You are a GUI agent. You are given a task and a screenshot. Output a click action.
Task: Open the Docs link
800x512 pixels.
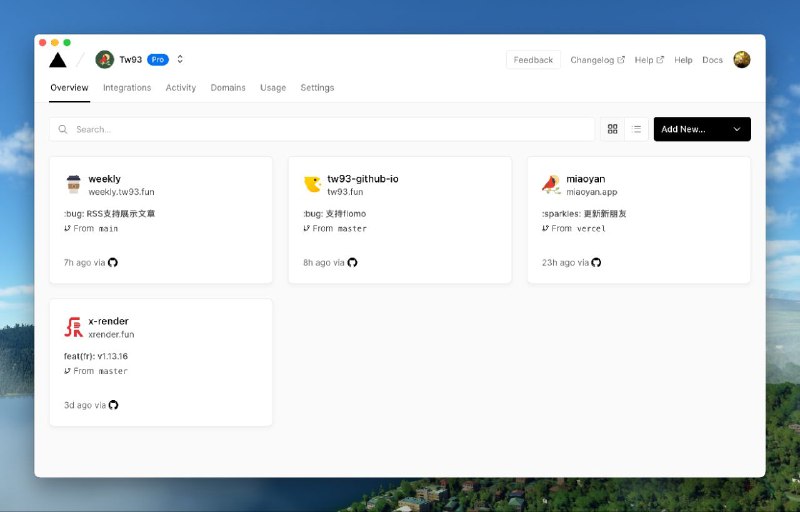[x=712, y=60]
